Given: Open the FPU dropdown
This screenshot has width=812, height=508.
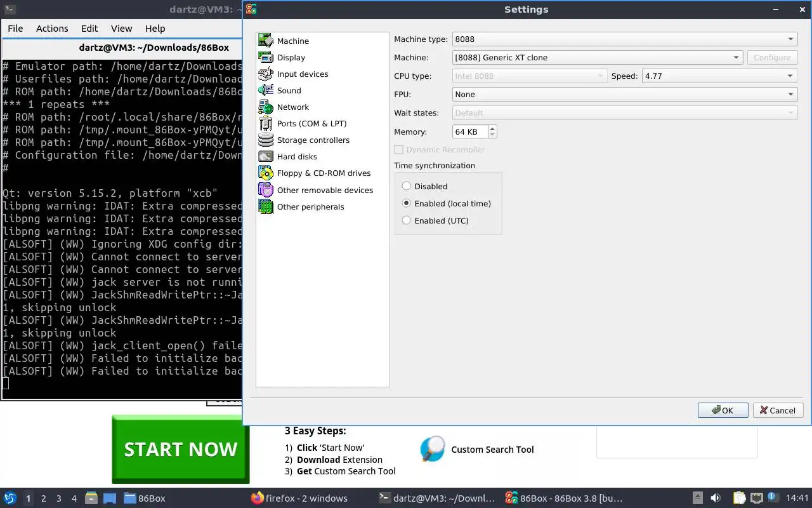Looking at the screenshot, I should pyautogui.click(x=625, y=94).
